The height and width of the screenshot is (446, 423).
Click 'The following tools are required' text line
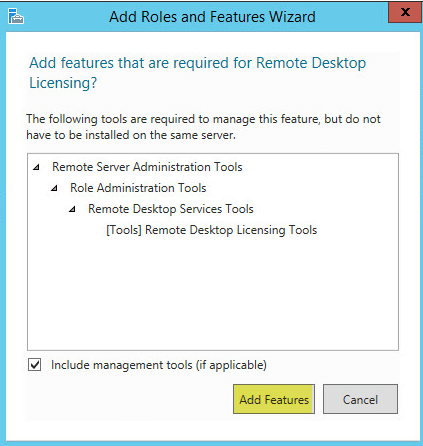[203, 119]
